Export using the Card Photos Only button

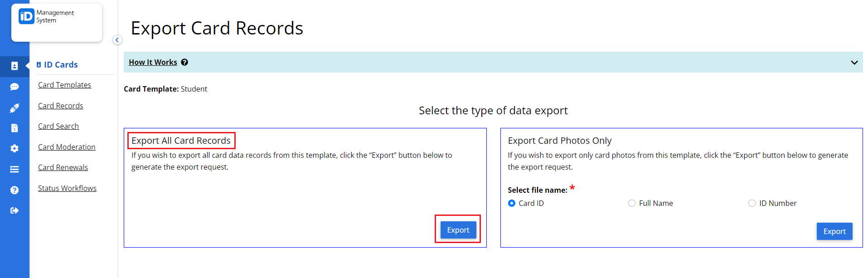834,231
